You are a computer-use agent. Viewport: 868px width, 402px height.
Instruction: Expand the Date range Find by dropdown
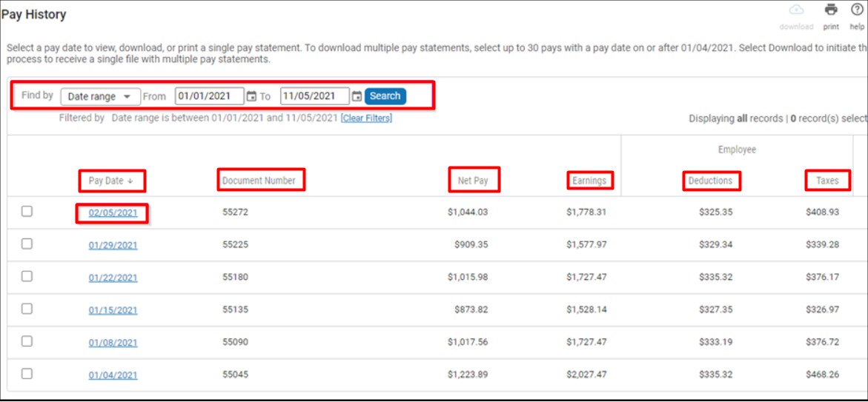point(100,96)
